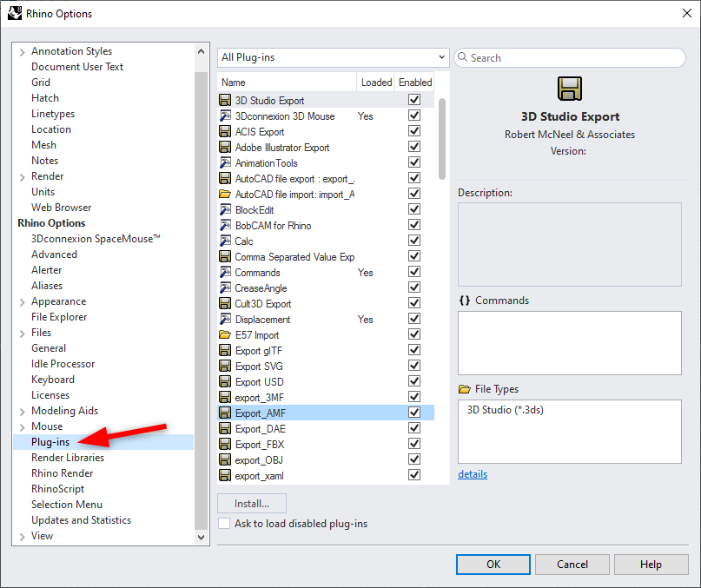The height and width of the screenshot is (588, 701).
Task: Click the plug-in list vertical scrollbar
Action: (x=441, y=139)
